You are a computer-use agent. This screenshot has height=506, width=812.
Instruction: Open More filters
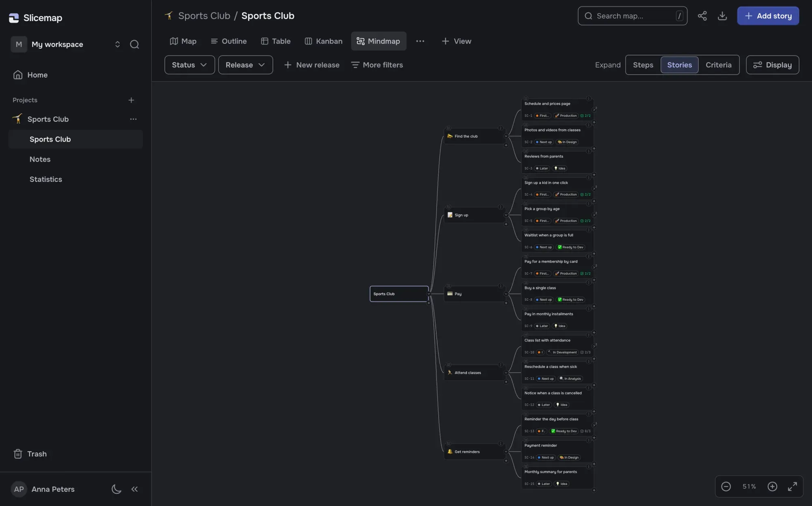(377, 65)
